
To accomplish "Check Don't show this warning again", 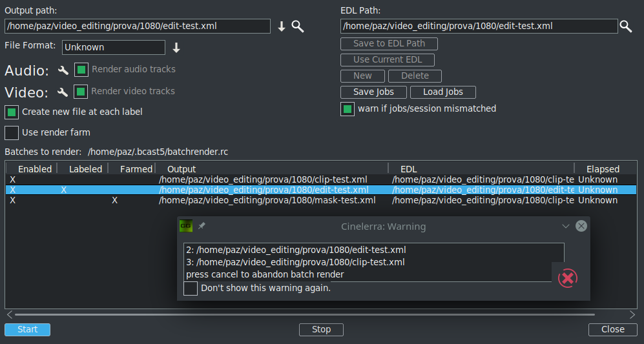I will click(x=191, y=288).
